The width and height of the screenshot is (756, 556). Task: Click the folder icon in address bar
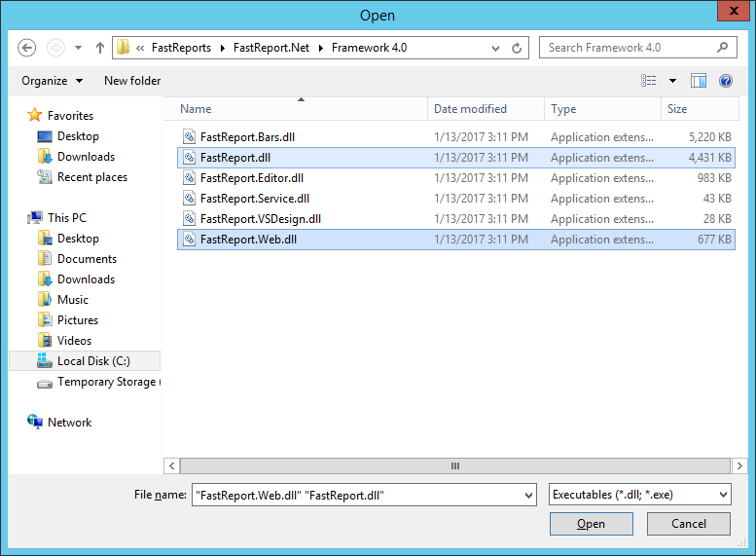124,48
